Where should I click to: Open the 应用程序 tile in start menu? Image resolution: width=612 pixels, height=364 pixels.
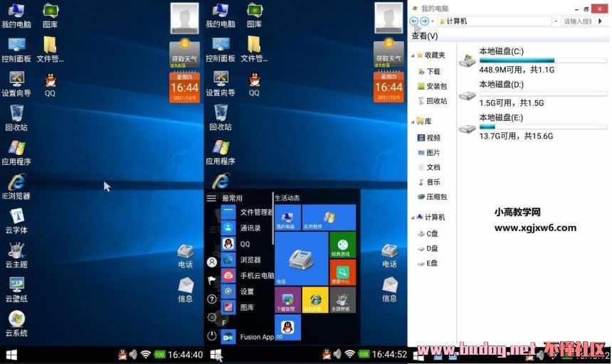pos(329,218)
